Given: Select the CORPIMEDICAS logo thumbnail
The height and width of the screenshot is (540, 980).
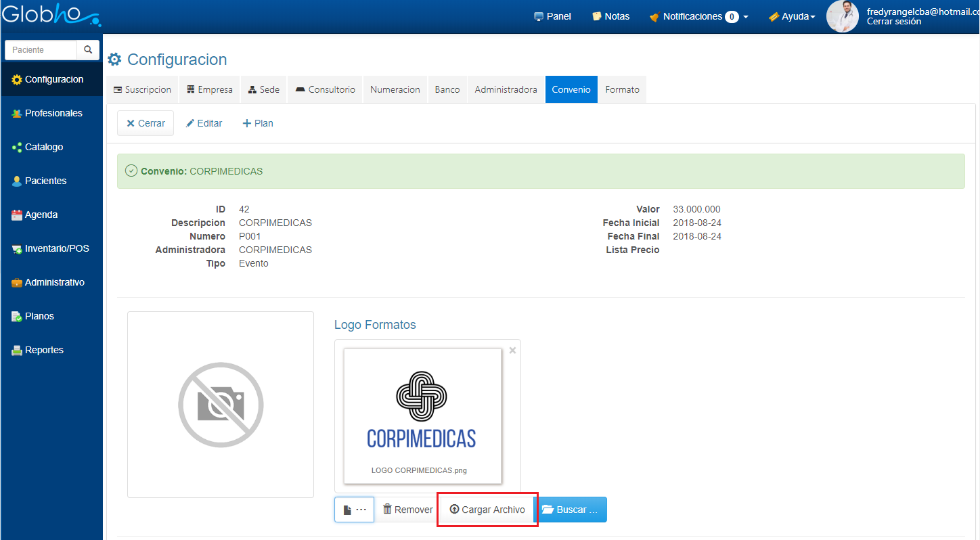Looking at the screenshot, I should pyautogui.click(x=422, y=415).
